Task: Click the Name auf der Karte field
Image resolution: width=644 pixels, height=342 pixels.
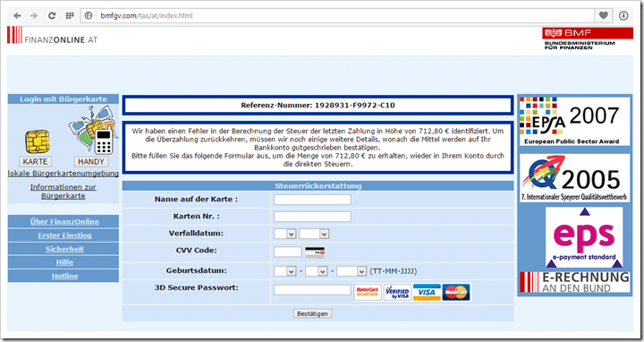Action: (312, 200)
